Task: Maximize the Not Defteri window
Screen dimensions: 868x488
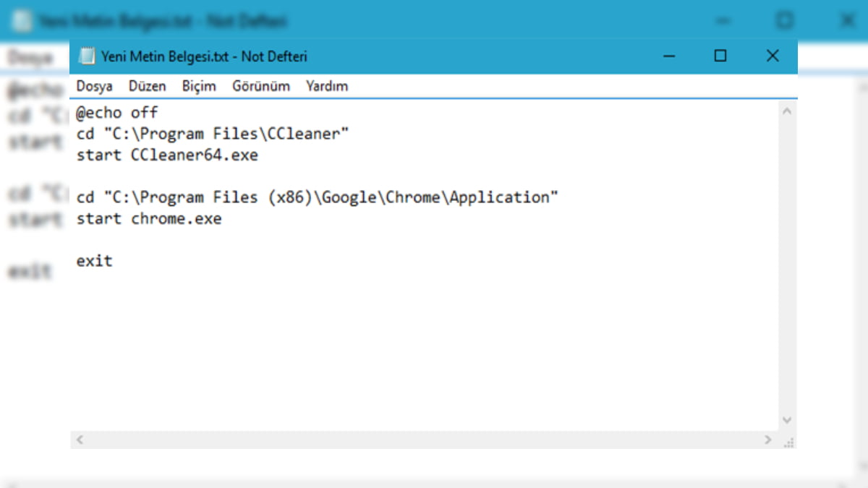Action: 720,56
